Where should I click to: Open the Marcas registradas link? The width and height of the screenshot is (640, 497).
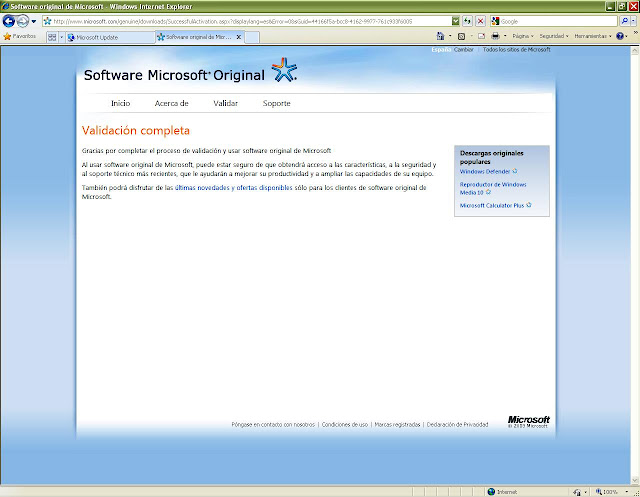(397, 425)
